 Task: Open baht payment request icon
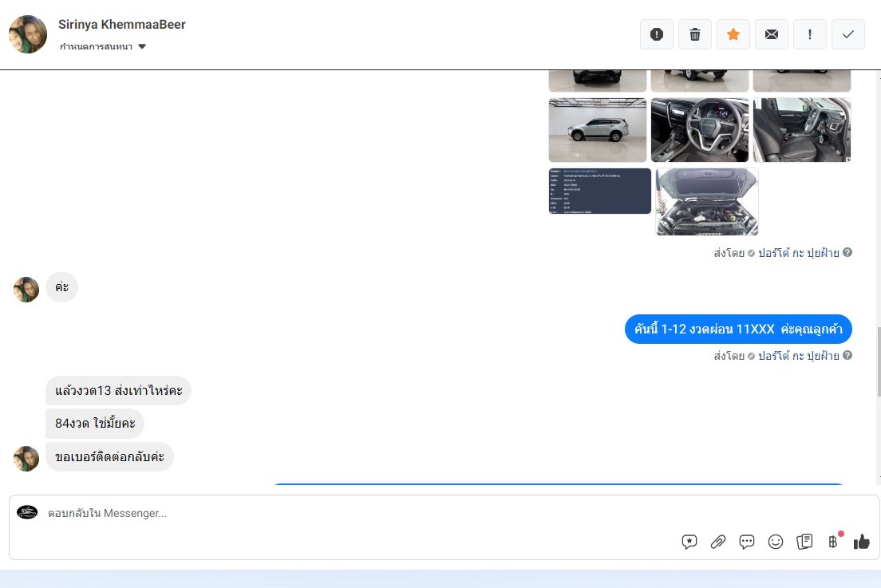tap(834, 540)
